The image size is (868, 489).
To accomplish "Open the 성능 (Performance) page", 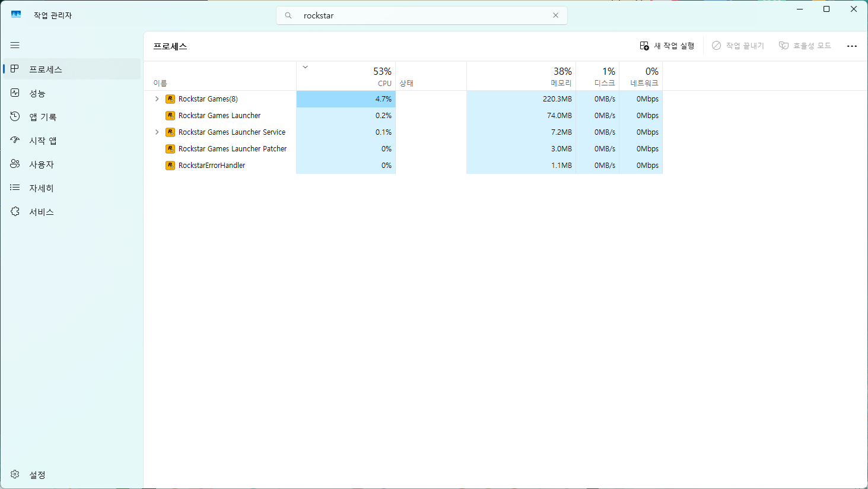I will pyautogui.click(x=37, y=93).
